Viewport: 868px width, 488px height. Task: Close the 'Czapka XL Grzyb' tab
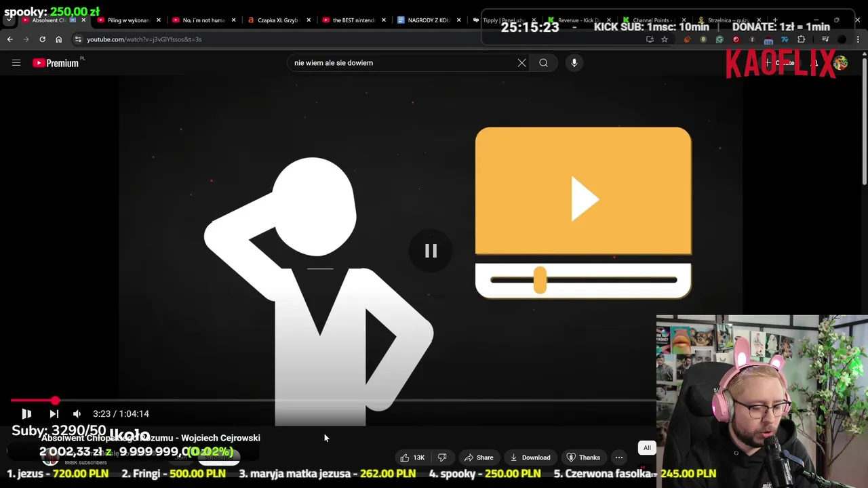pyautogui.click(x=309, y=20)
